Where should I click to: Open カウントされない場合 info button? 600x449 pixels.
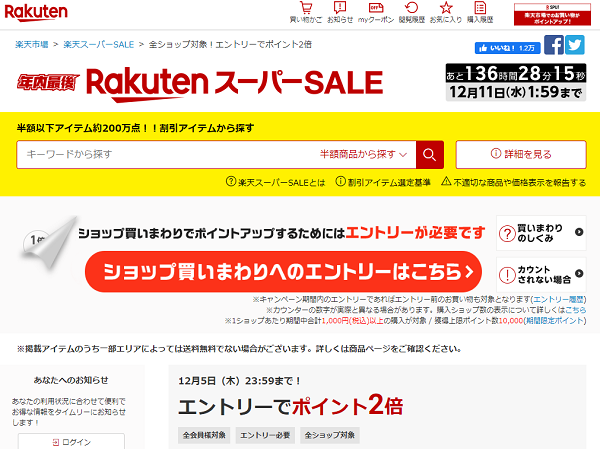click(x=541, y=274)
